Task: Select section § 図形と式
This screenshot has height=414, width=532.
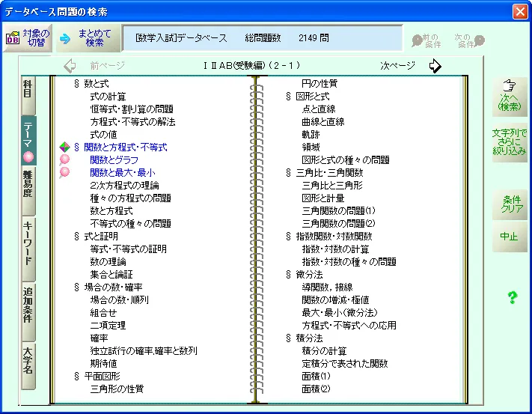Action: click(x=308, y=97)
